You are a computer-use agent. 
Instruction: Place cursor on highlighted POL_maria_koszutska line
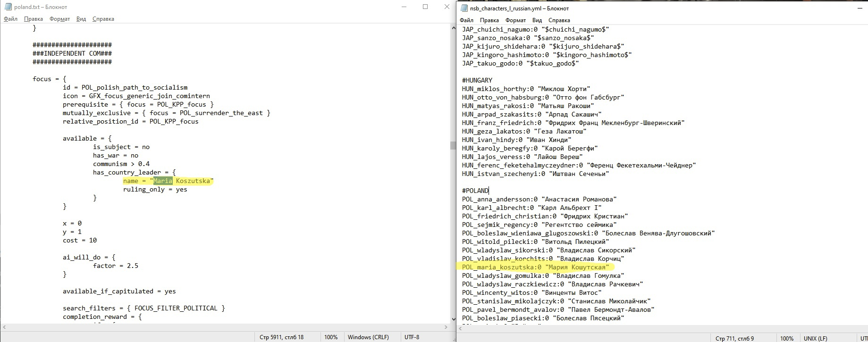[x=535, y=267]
